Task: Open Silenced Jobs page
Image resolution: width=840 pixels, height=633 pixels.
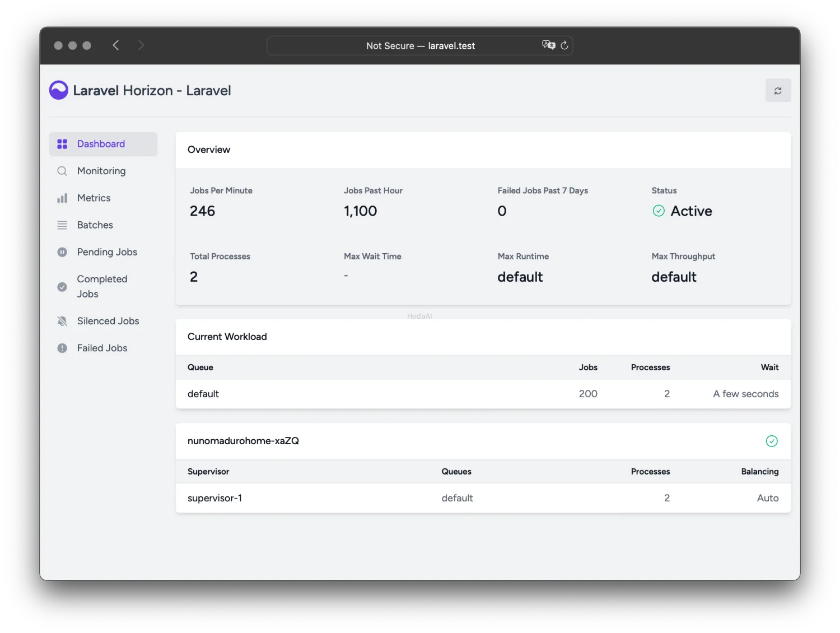Action: 103,321
